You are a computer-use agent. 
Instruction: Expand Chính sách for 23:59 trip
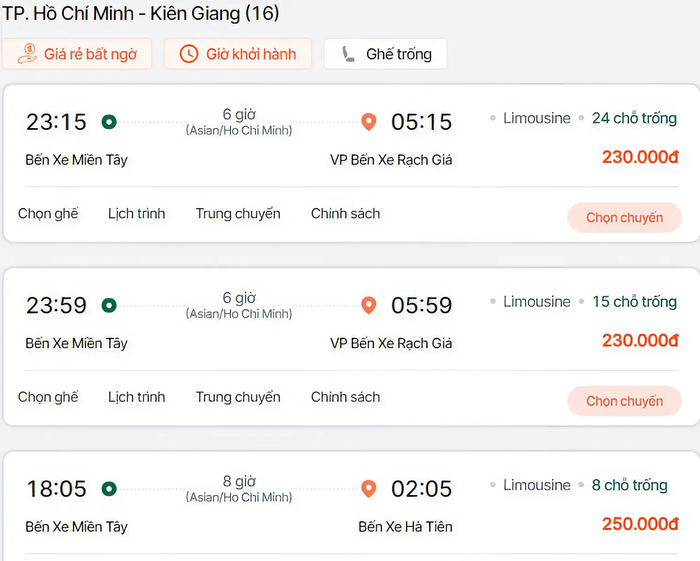(345, 397)
